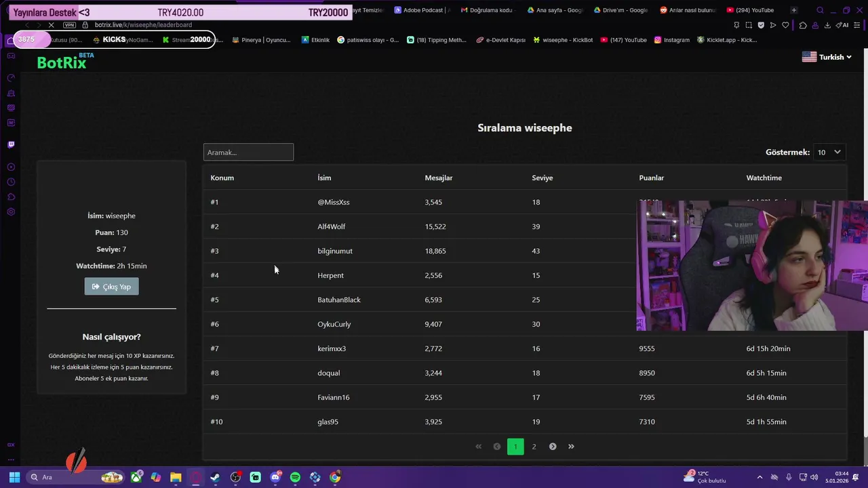The image size is (868, 488).
Task: Click username OykuCurly in the leaderboard
Action: [x=334, y=324]
